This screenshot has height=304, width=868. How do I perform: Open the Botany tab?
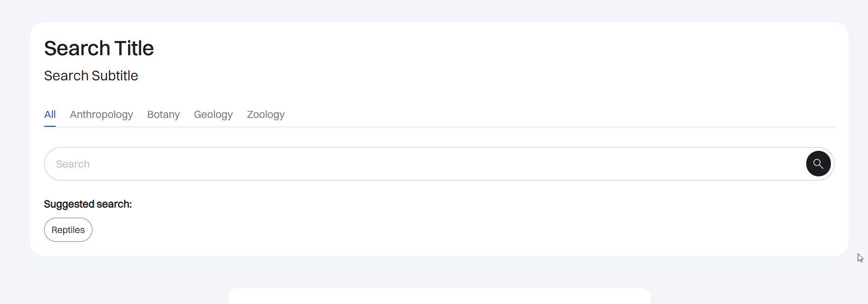coord(163,115)
